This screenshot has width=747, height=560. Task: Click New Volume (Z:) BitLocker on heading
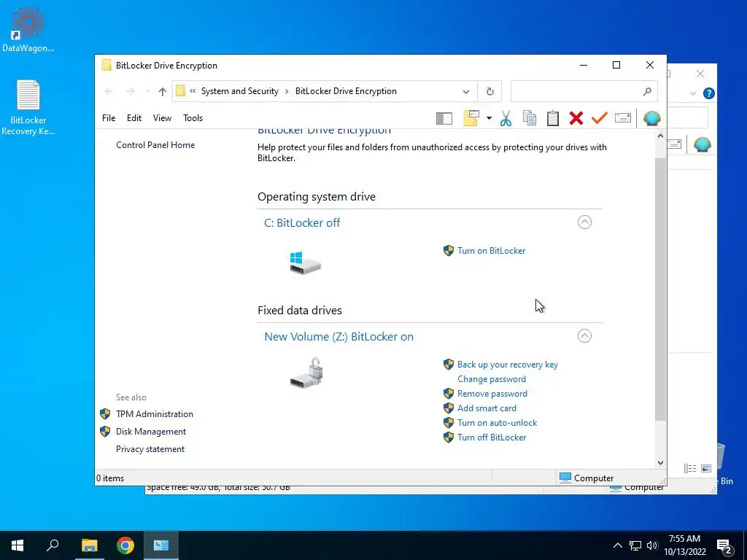coord(338,336)
